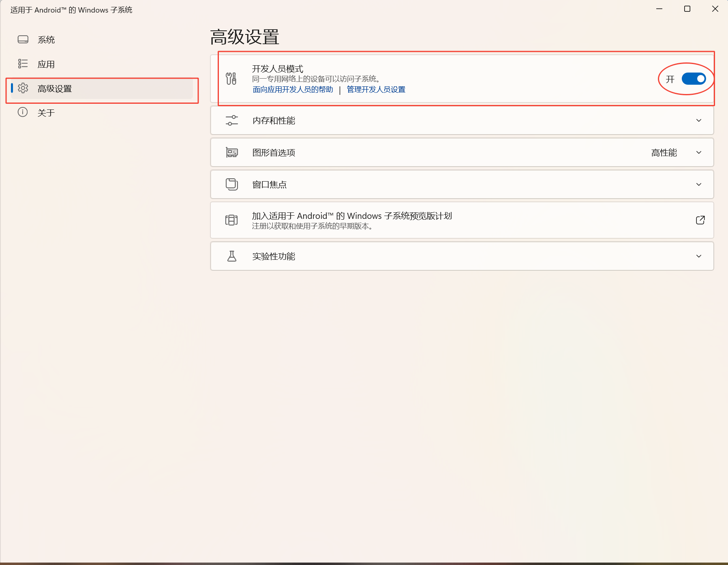
Task: Expand the experimental features chevron
Action: pyautogui.click(x=698, y=256)
